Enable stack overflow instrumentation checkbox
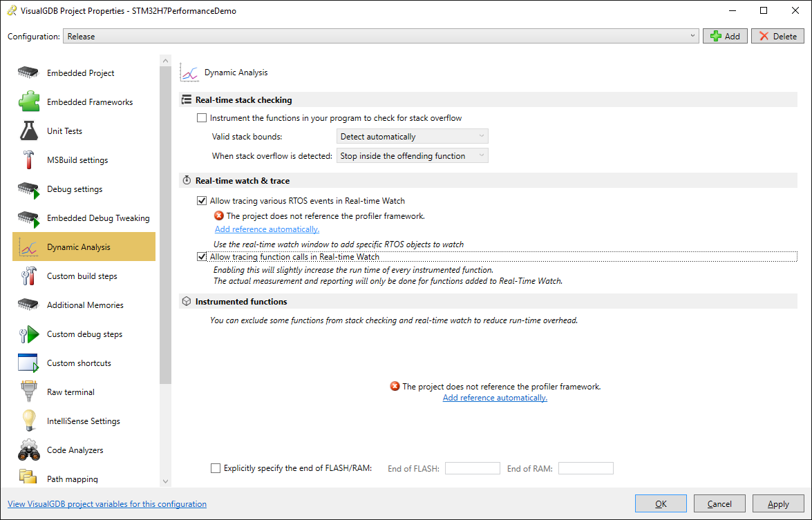The image size is (812, 520). (x=202, y=118)
